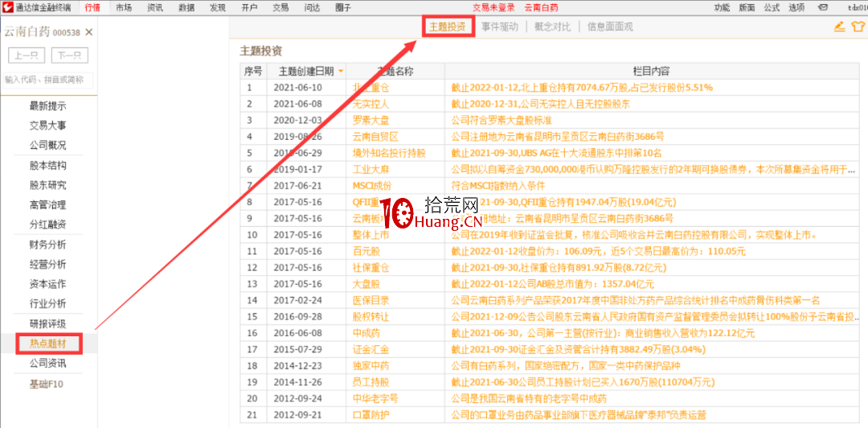This screenshot has height=428, width=868.
Task: Click the 序号 column header
Action: (253, 71)
